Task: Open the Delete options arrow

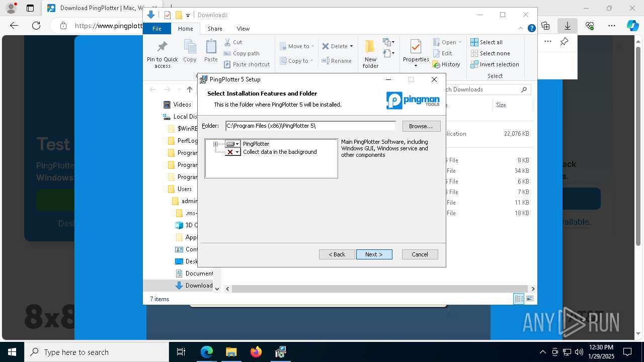Action: [351, 46]
